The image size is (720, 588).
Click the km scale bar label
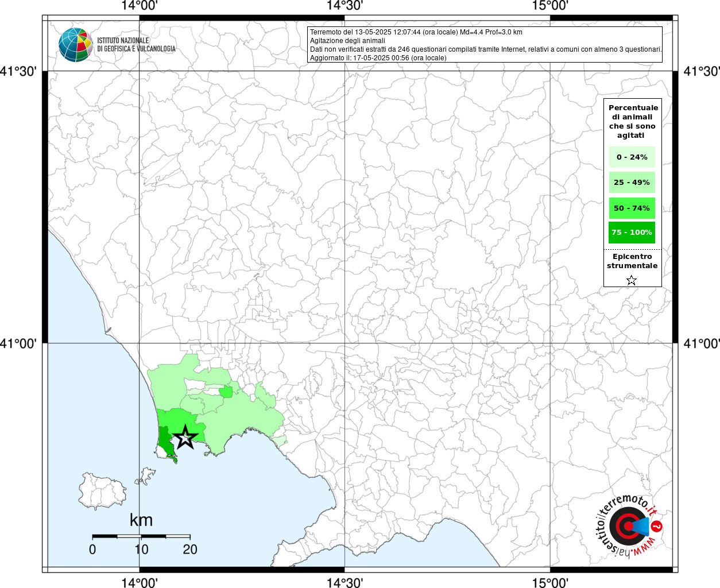tap(141, 520)
